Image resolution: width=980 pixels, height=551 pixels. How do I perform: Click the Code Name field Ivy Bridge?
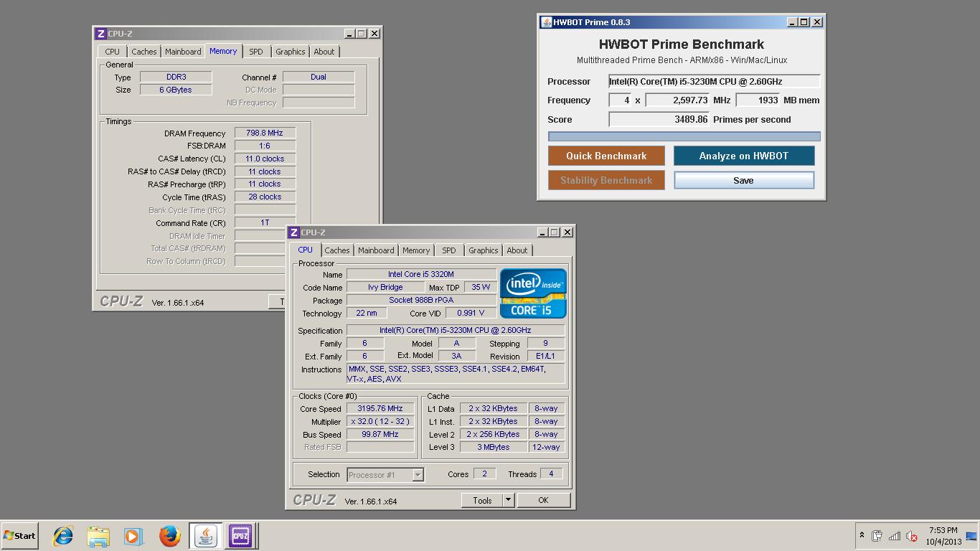point(385,287)
